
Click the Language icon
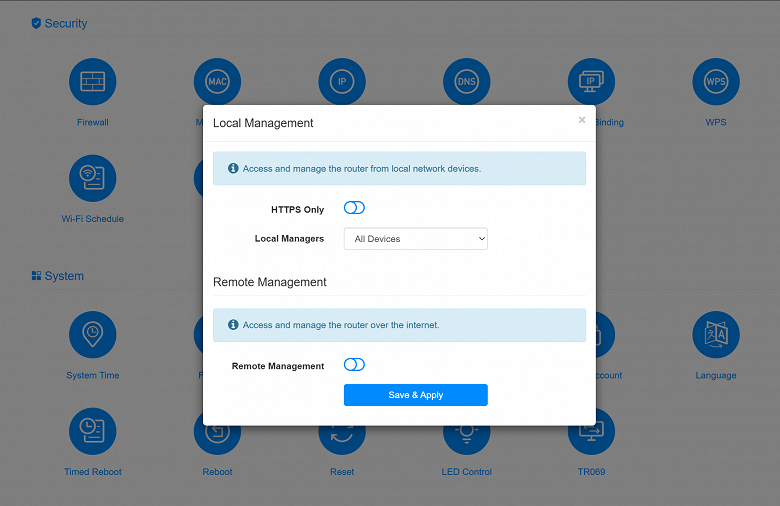tap(716, 334)
